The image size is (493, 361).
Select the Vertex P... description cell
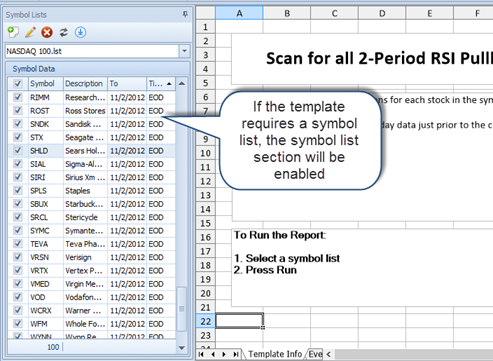coord(85,271)
